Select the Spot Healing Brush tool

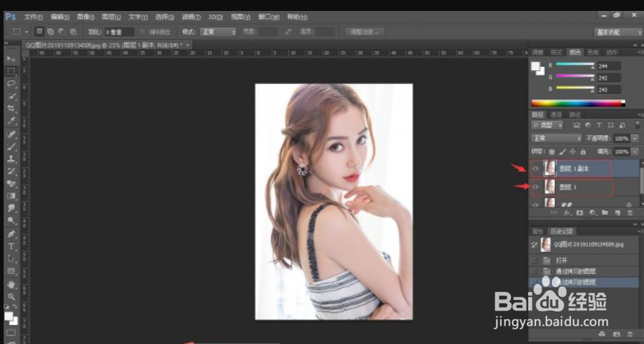pos(11,134)
